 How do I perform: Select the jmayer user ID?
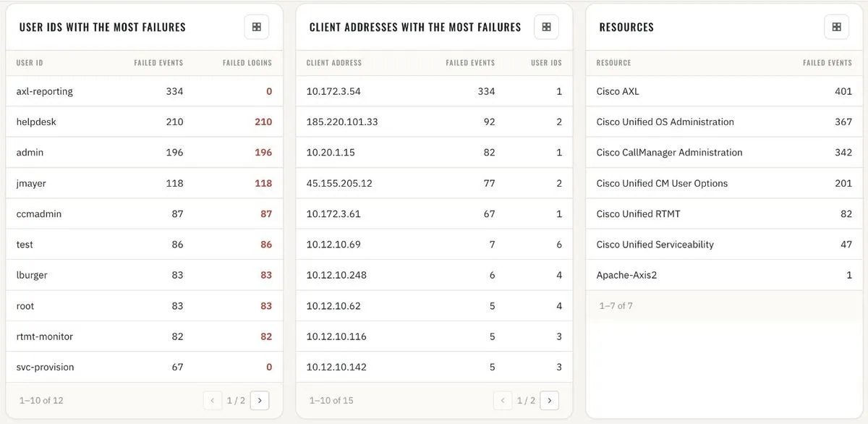(x=31, y=183)
